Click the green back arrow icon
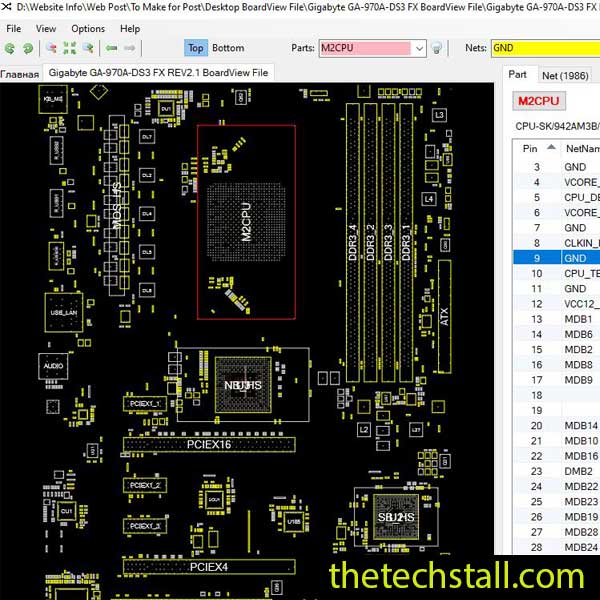Image resolution: width=600 pixels, height=600 pixels. pyautogui.click(x=111, y=48)
